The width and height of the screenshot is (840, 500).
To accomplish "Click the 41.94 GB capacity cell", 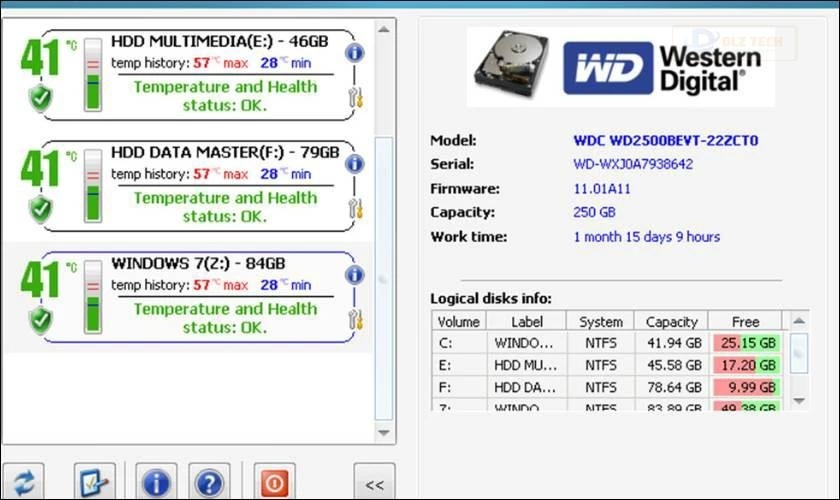I will click(672, 343).
